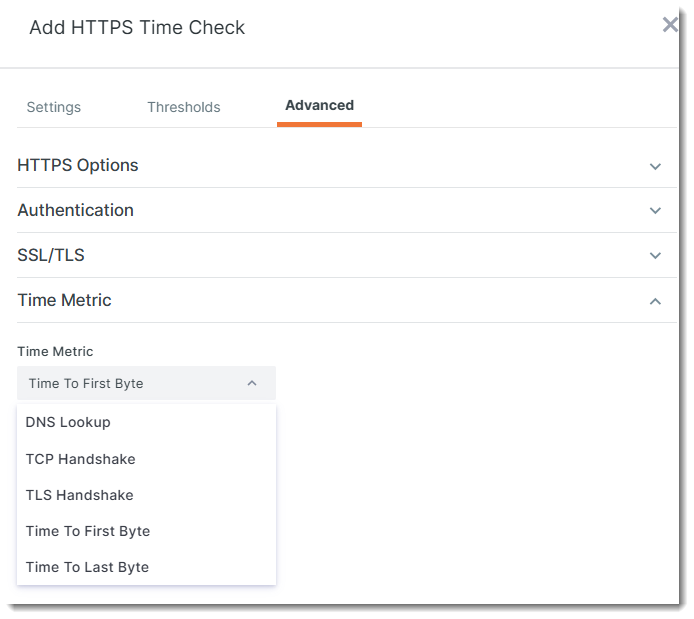Click the Add HTTPS Time Check title

[x=137, y=28]
